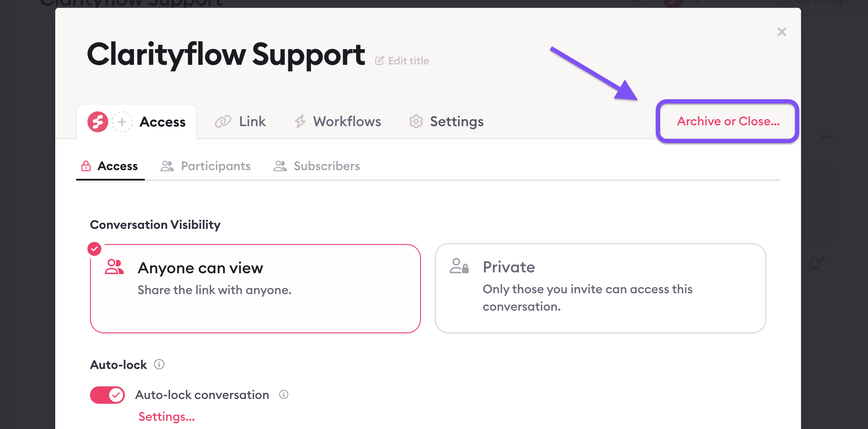Click info icon next to Auto-lock heading
868x429 pixels.
[159, 364]
